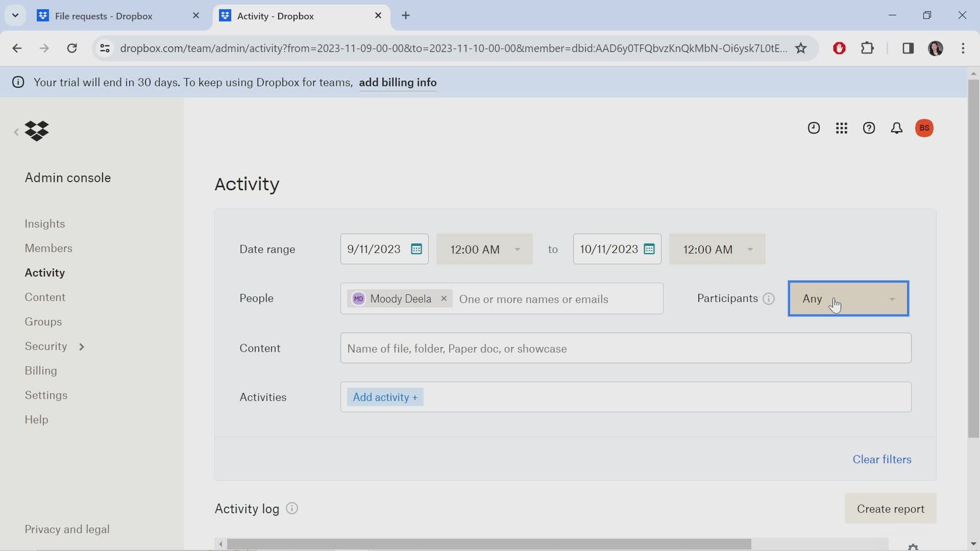Screen dimensions: 980x551
Task: Click the vertical page scrollbar
Action: tap(973, 259)
